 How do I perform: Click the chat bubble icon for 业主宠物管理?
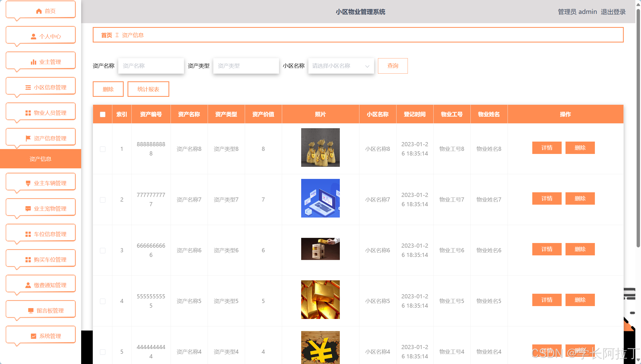click(x=28, y=209)
